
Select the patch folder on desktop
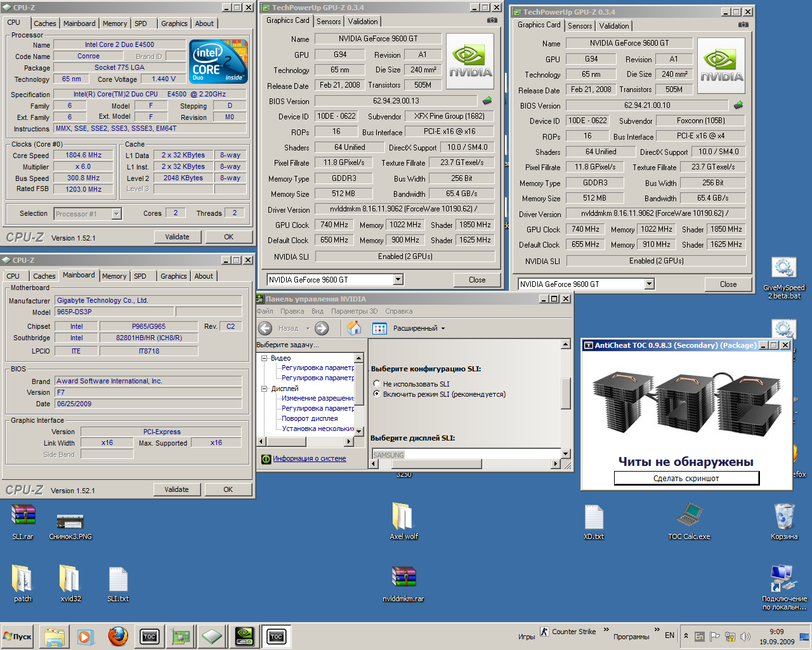tap(23, 583)
